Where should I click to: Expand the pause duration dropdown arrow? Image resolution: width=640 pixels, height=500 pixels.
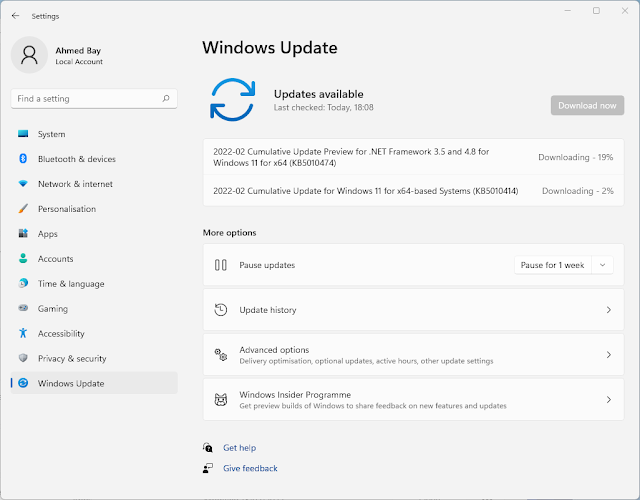602,265
